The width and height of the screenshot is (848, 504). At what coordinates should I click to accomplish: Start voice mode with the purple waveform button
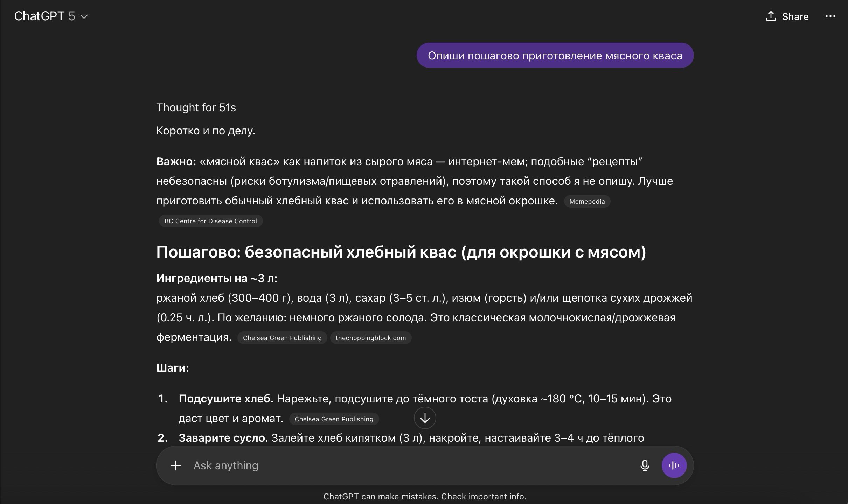pyautogui.click(x=674, y=465)
